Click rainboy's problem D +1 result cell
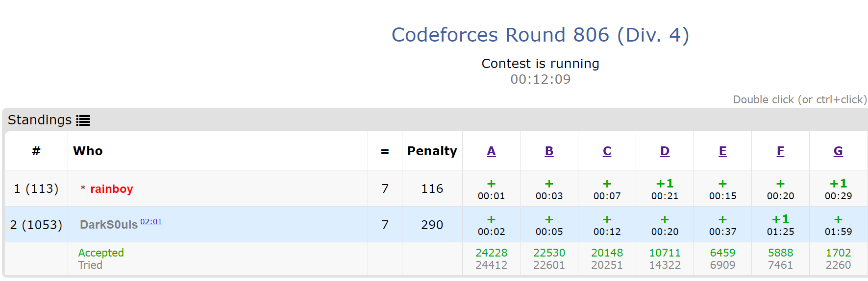The image size is (868, 281). click(665, 189)
